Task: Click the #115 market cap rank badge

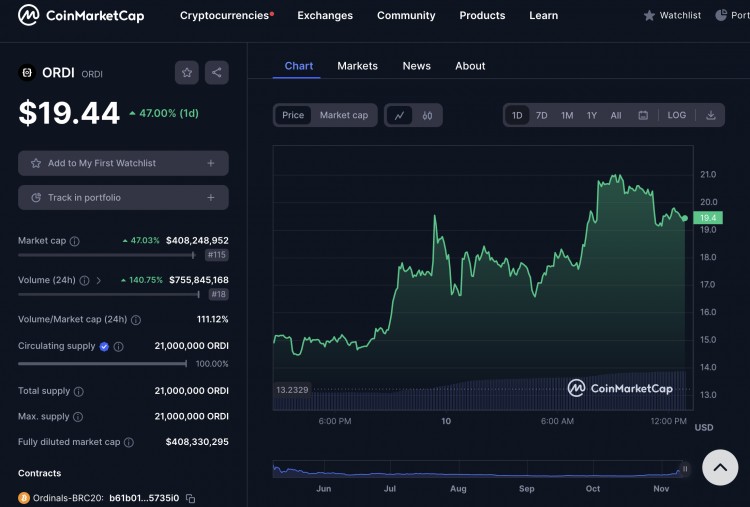Action: (x=217, y=255)
